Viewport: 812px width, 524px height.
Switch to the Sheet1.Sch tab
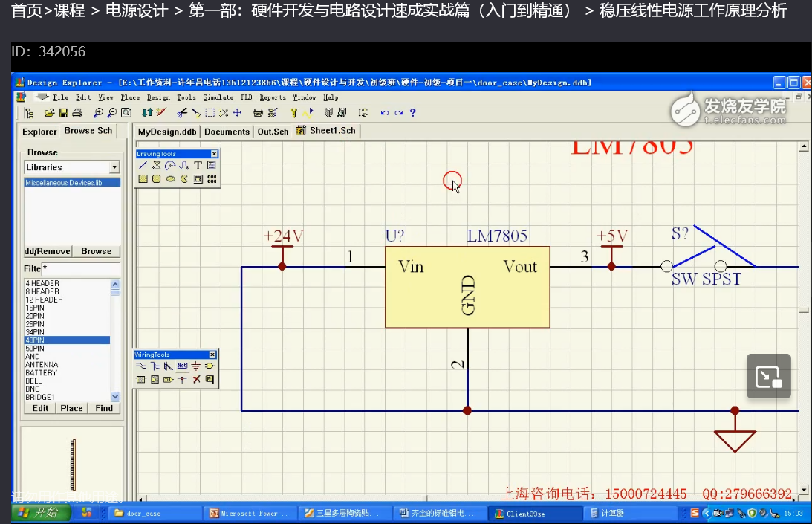click(x=332, y=131)
